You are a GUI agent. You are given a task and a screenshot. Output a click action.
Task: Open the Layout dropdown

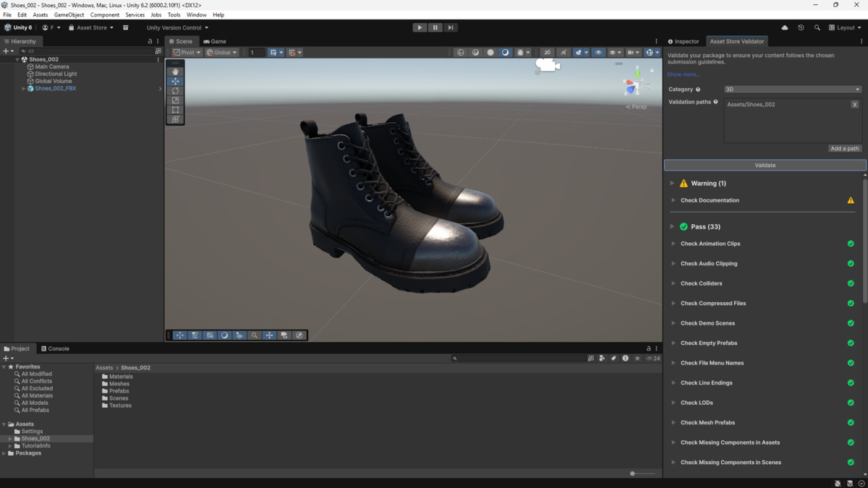pos(844,27)
